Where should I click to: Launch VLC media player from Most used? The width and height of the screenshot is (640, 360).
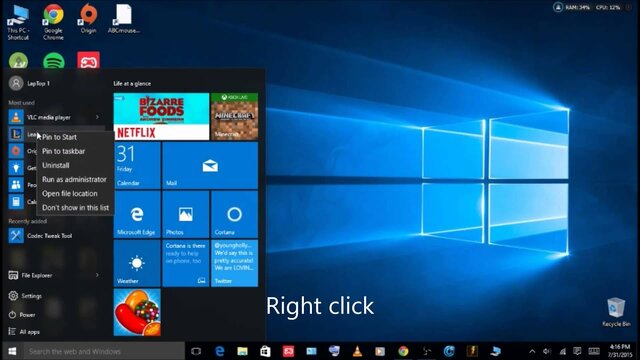click(x=49, y=118)
